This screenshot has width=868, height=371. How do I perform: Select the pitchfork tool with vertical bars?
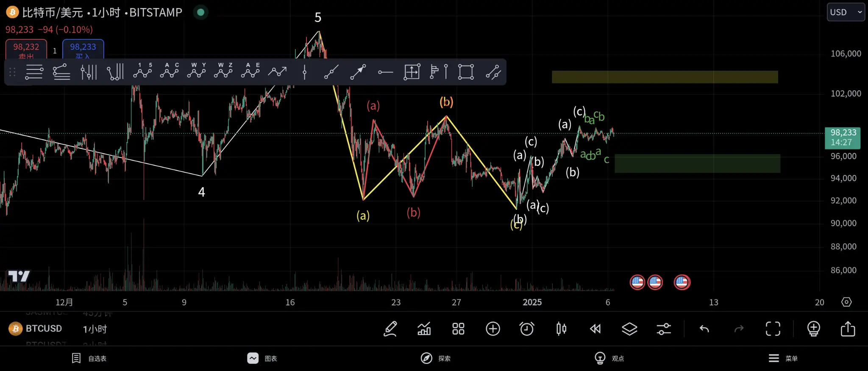pos(89,72)
